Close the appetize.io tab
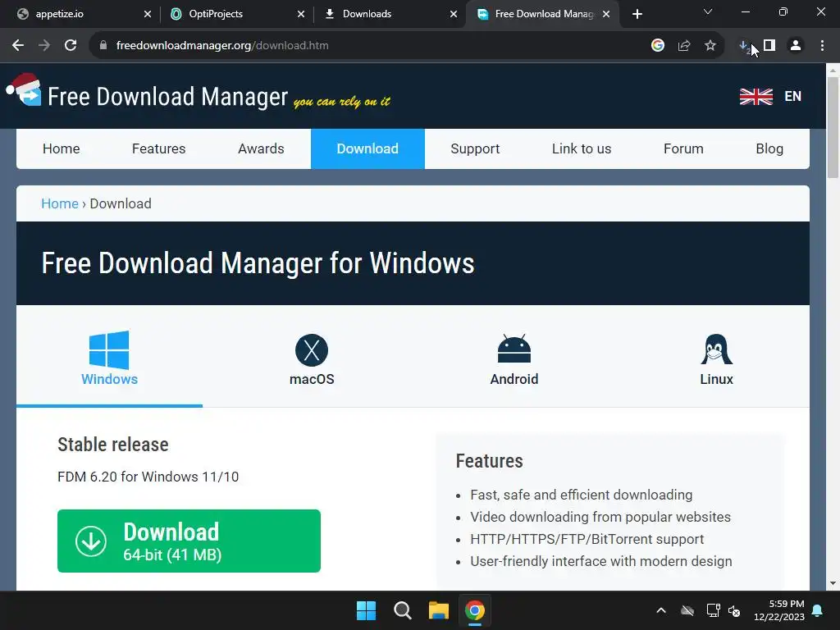 [x=148, y=14]
